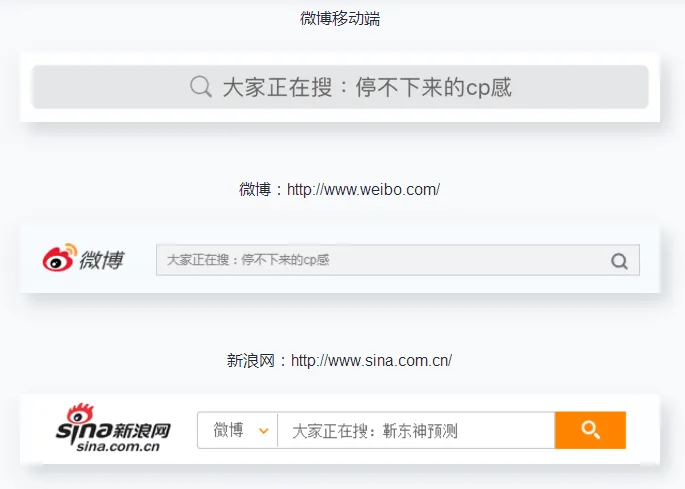Click the 微博 wordmark beside the logo

(103, 260)
